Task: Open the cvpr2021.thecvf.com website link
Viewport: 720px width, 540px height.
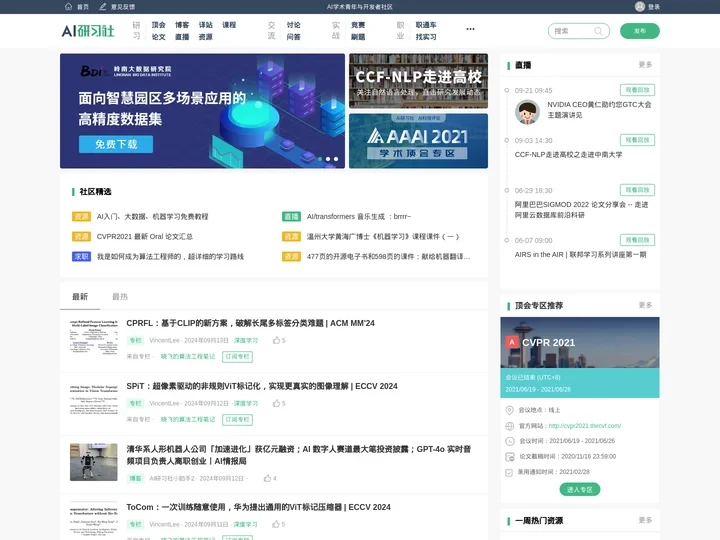Action: click(585, 426)
